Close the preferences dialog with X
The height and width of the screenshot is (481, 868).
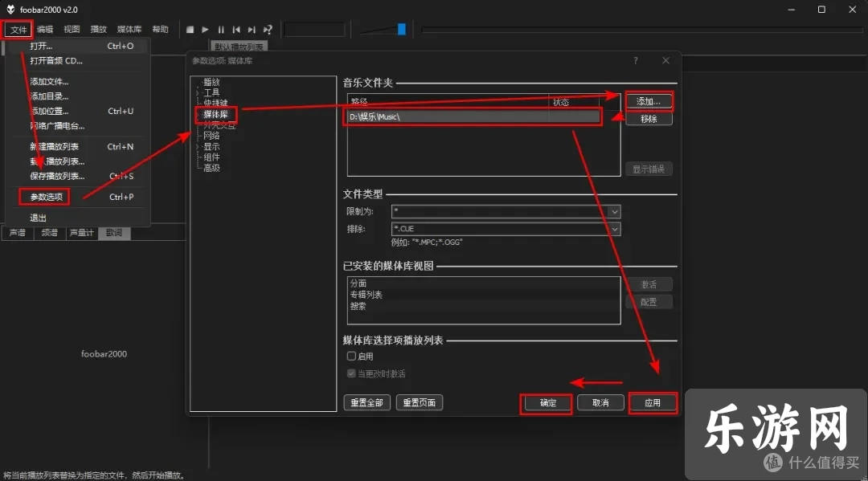(x=666, y=60)
